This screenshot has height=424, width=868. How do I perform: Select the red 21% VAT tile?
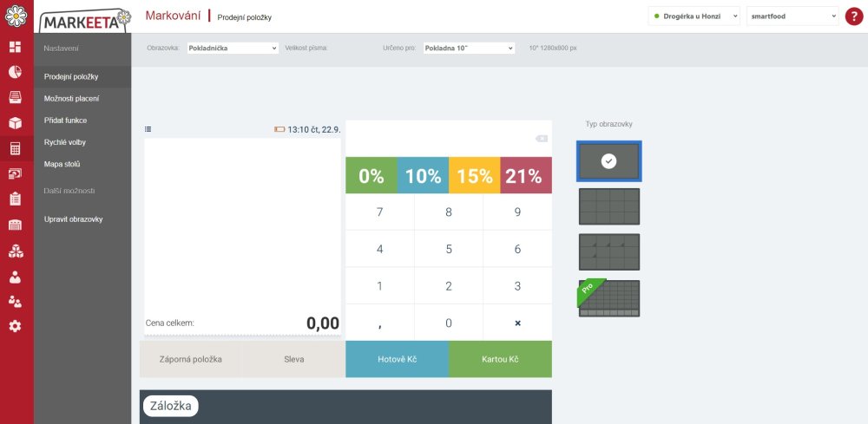(x=526, y=175)
